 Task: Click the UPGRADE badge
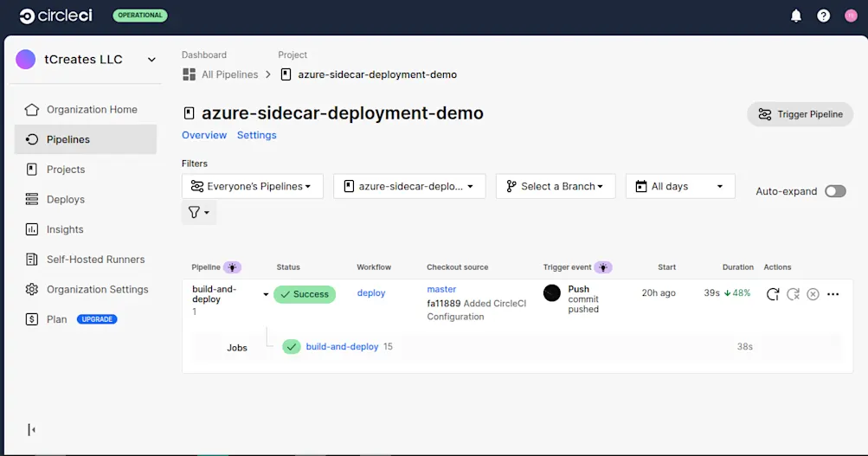97,319
